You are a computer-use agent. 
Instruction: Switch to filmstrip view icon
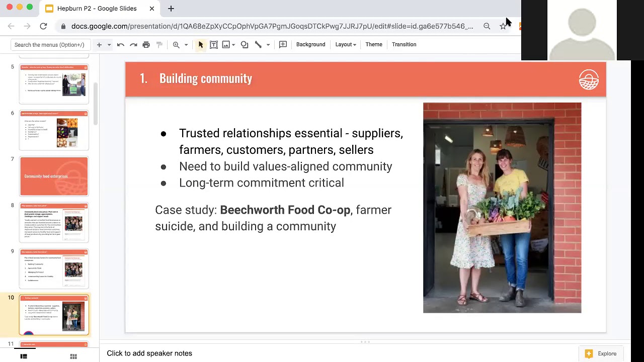[23, 356]
